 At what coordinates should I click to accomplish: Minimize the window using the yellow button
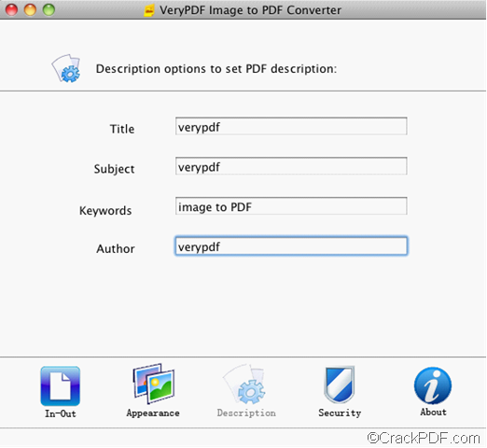[x=30, y=9]
